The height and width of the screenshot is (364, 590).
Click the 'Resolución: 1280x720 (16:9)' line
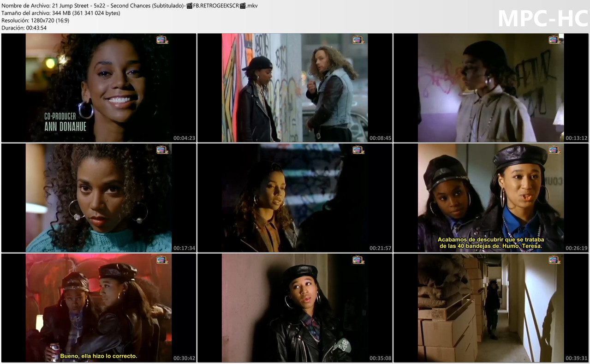[x=36, y=20]
